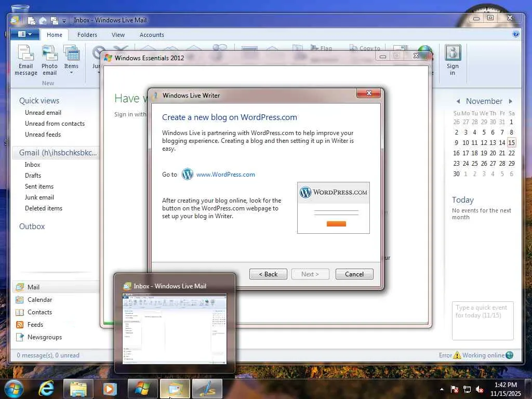Click the Working online globe icon
Image resolution: width=532 pixels, height=399 pixels.
[x=509, y=355]
